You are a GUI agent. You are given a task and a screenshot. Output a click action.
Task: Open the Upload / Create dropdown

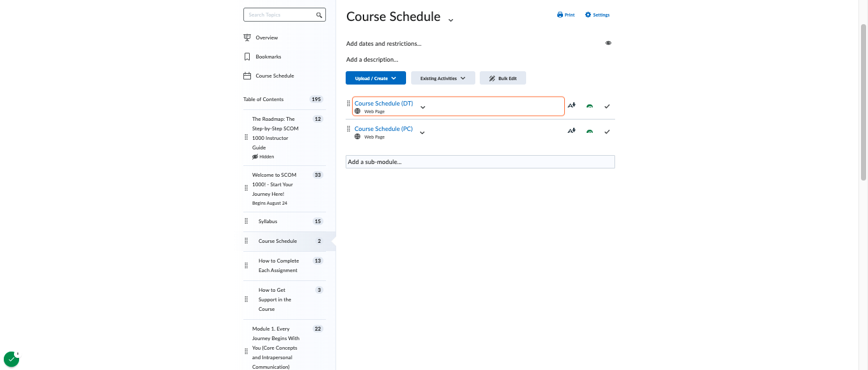tap(376, 78)
